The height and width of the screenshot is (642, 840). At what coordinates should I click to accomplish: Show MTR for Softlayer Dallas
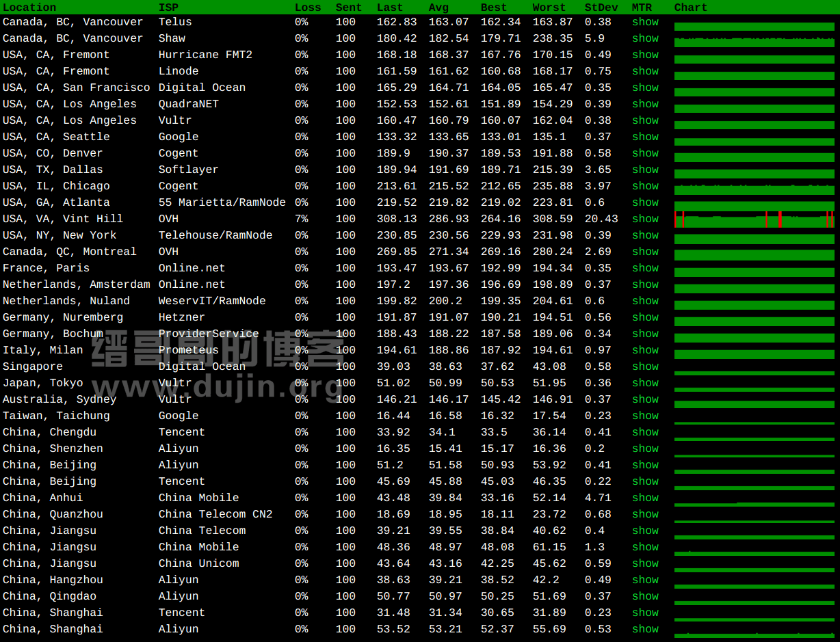pos(645,170)
